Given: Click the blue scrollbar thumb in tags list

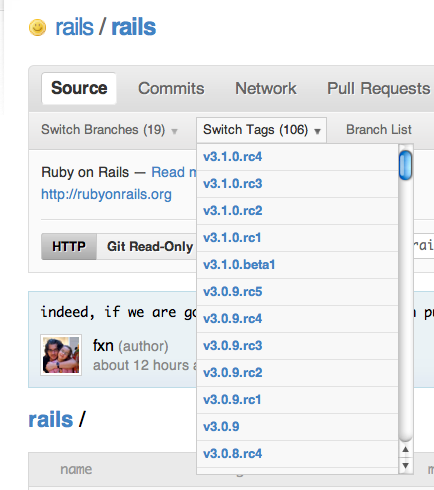Looking at the screenshot, I should [405, 165].
